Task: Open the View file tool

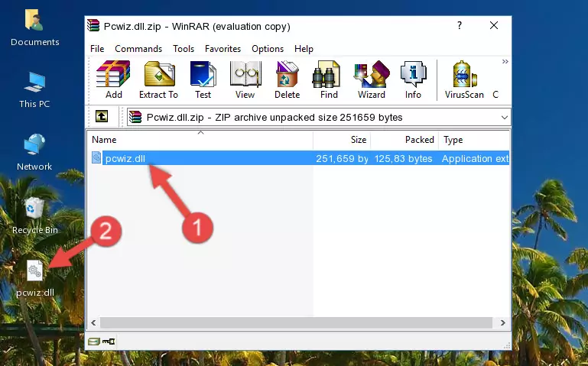Action: pyautogui.click(x=245, y=79)
